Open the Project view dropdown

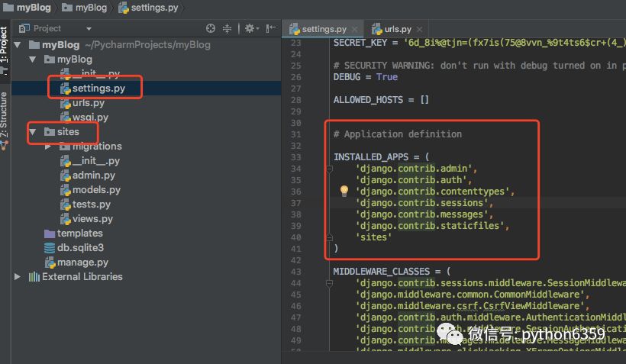point(89,29)
